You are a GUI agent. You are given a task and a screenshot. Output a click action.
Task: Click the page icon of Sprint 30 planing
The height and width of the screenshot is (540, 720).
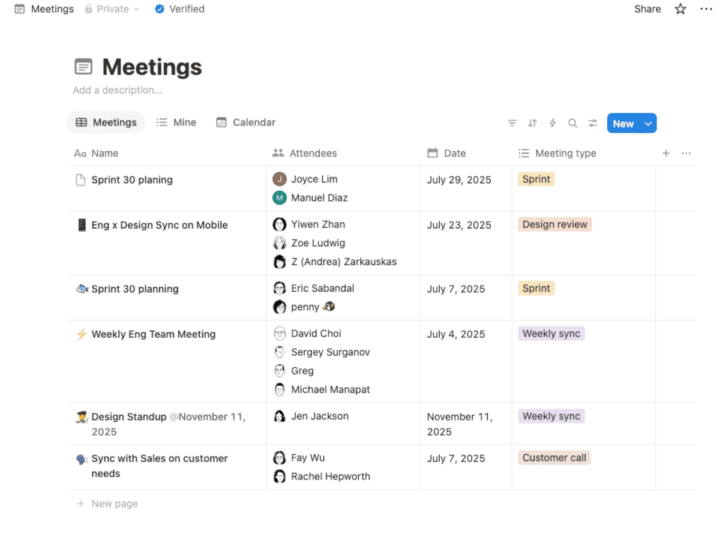point(80,180)
